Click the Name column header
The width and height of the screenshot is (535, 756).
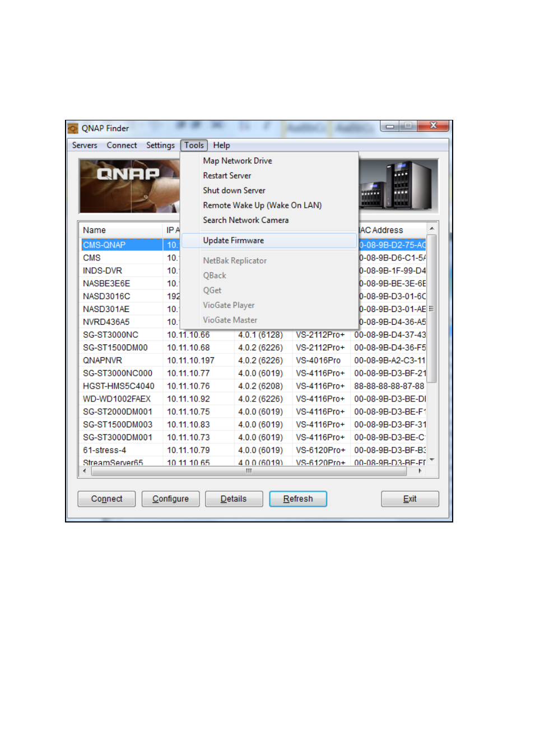[x=120, y=230]
